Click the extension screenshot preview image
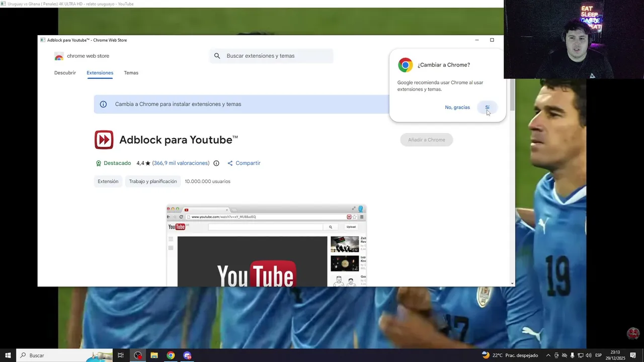 (267, 246)
